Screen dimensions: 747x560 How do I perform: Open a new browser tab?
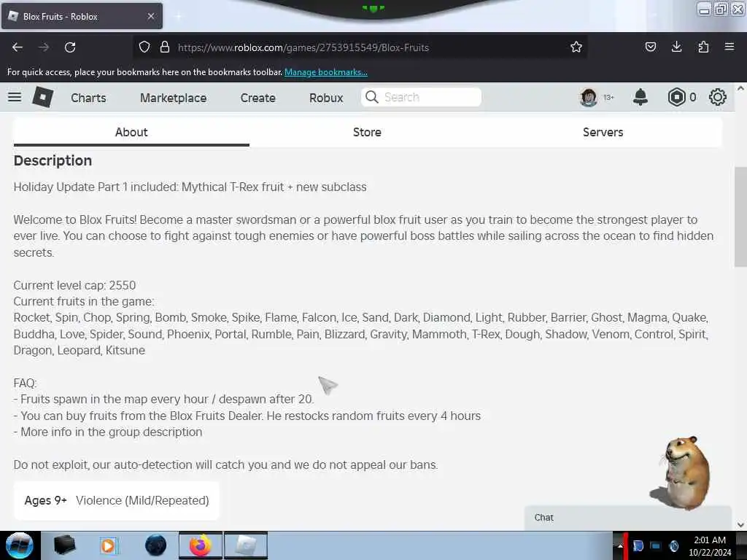pyautogui.click(x=178, y=17)
